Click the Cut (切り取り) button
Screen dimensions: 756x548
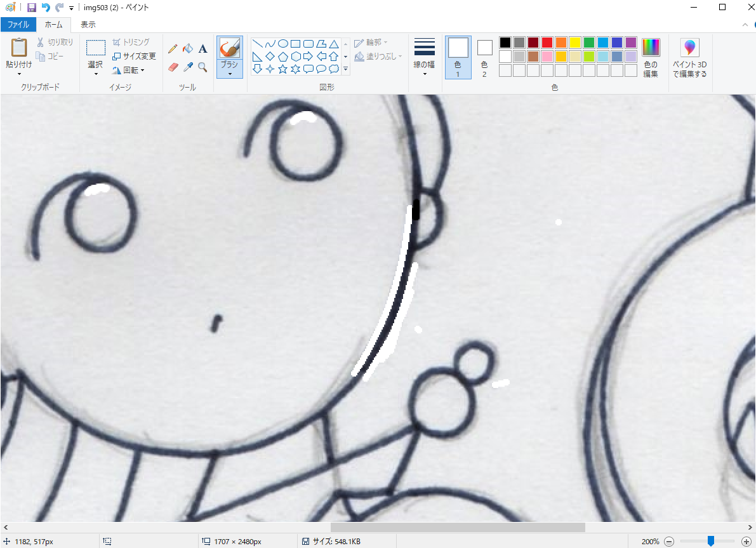55,43
